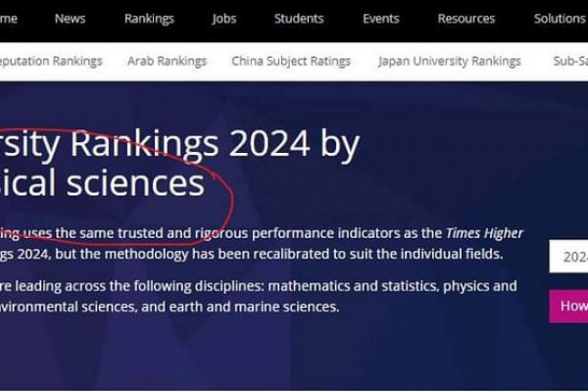Screen dimensions: 588x392
Task: Click the circled 'sical sciences' heading line
Action: (103, 183)
